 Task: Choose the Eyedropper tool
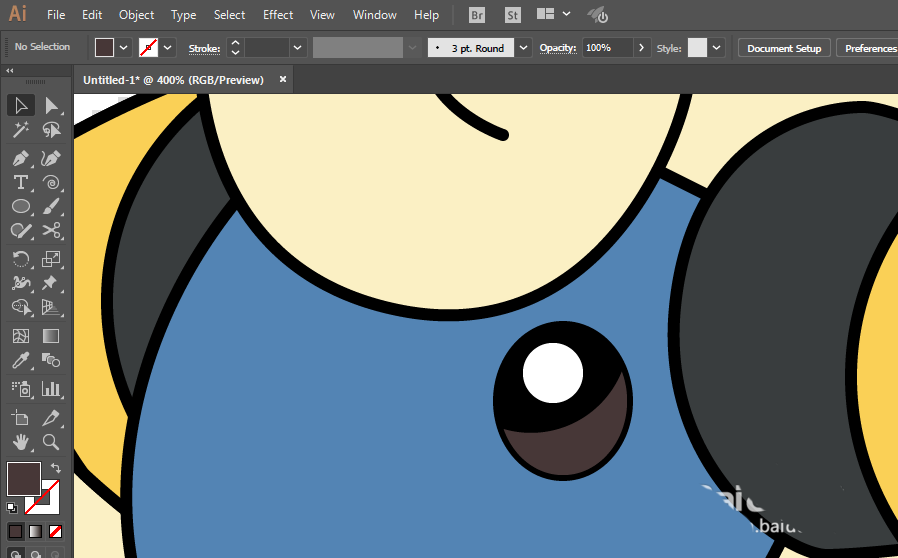21,360
